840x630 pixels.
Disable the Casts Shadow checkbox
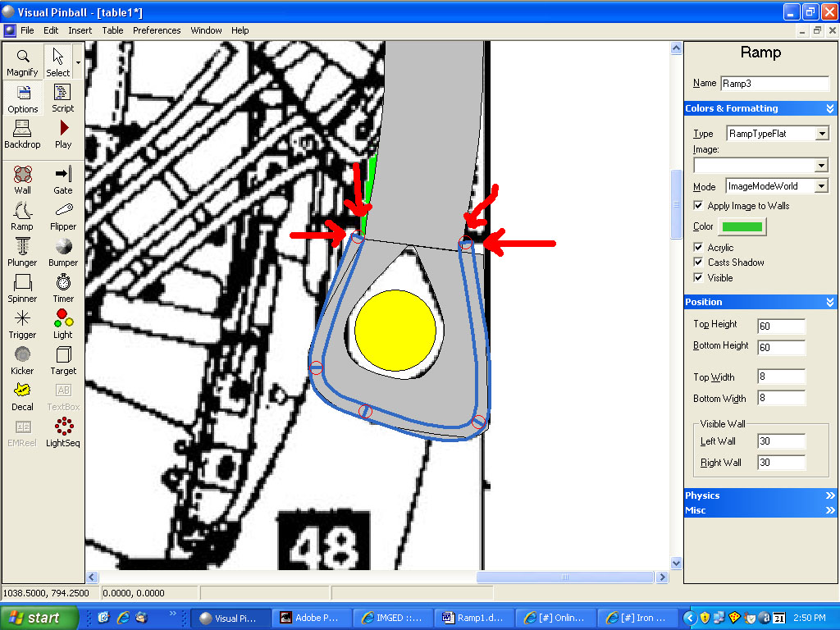coord(699,262)
